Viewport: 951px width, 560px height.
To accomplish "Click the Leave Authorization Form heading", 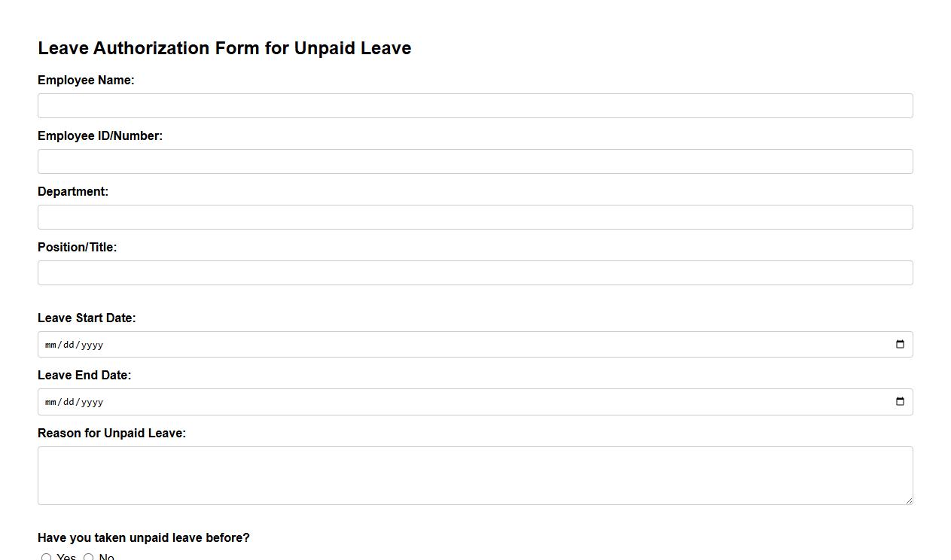I will (x=224, y=47).
